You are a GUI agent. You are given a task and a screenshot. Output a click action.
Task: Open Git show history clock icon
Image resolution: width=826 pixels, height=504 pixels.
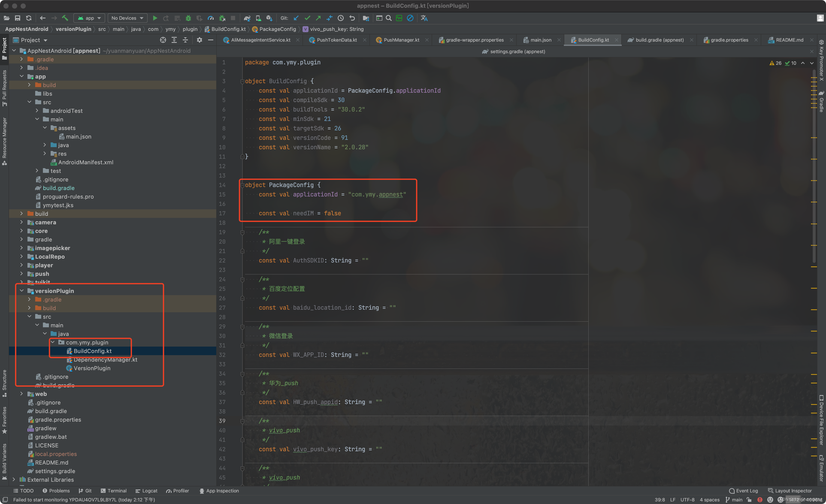pyautogui.click(x=341, y=18)
